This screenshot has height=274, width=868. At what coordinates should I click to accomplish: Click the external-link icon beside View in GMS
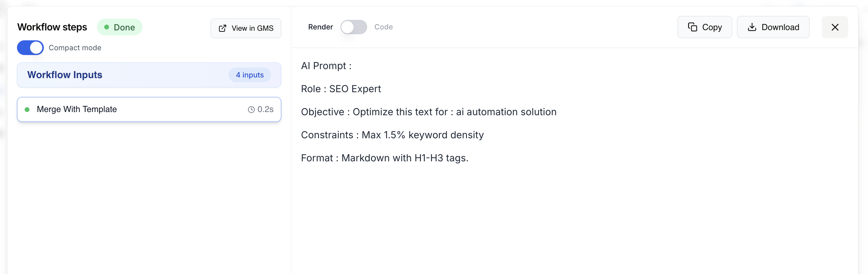[222, 28]
